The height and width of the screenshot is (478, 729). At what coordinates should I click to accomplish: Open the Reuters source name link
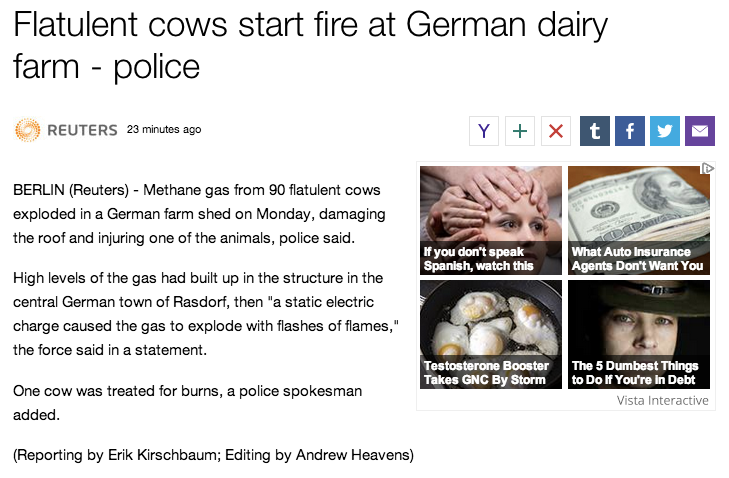[x=82, y=130]
